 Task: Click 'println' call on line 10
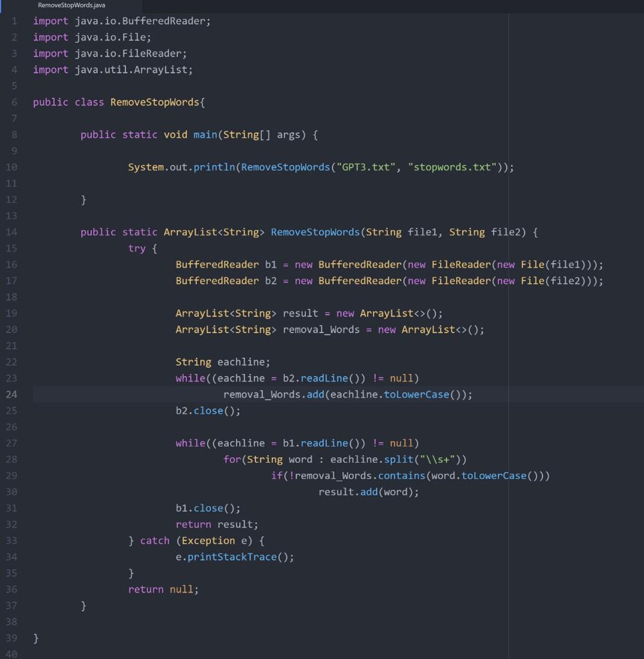coord(214,167)
